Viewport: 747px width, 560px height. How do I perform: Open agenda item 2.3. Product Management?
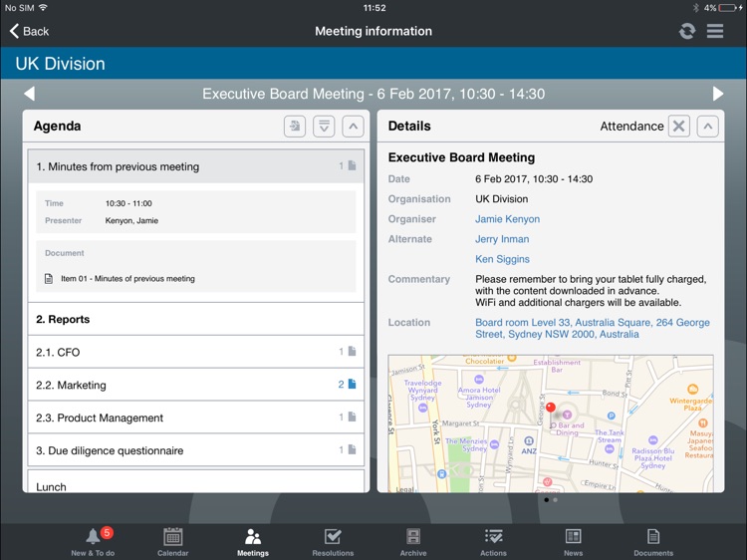(x=196, y=418)
